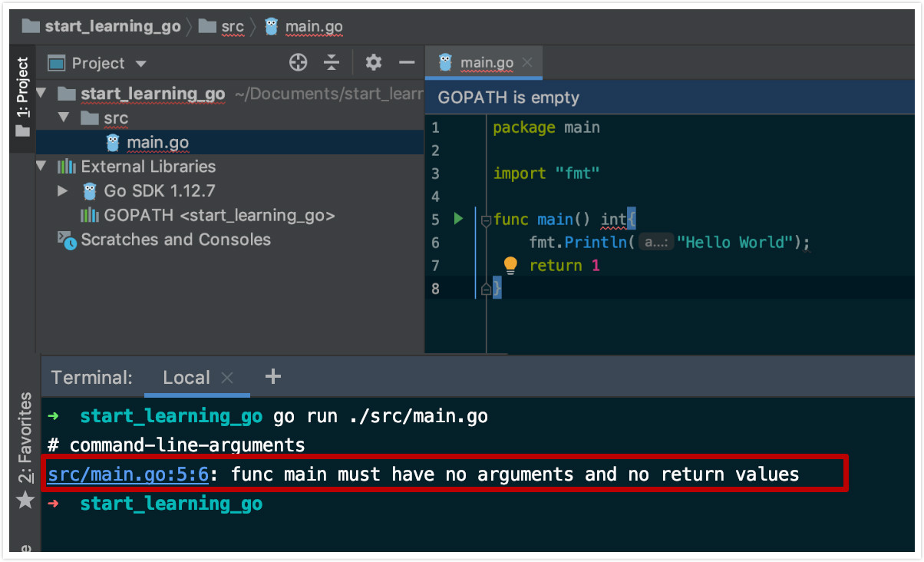Click the "Hello World" string literal
This screenshot has height=562, width=924.
pos(735,243)
